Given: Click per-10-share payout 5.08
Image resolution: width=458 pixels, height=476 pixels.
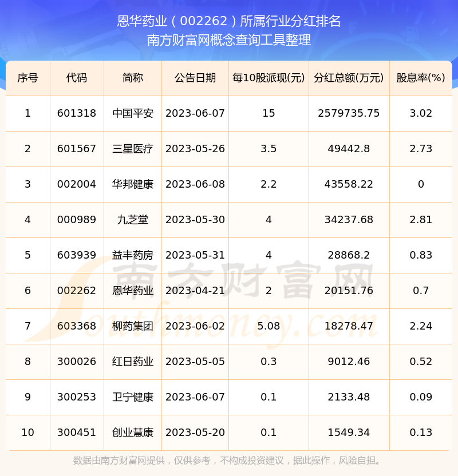Looking at the screenshot, I should [269, 326].
